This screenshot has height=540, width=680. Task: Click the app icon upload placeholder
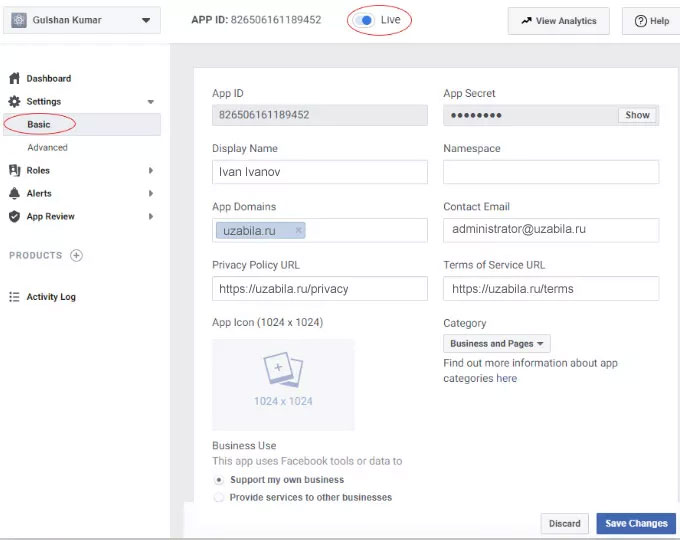tap(283, 384)
